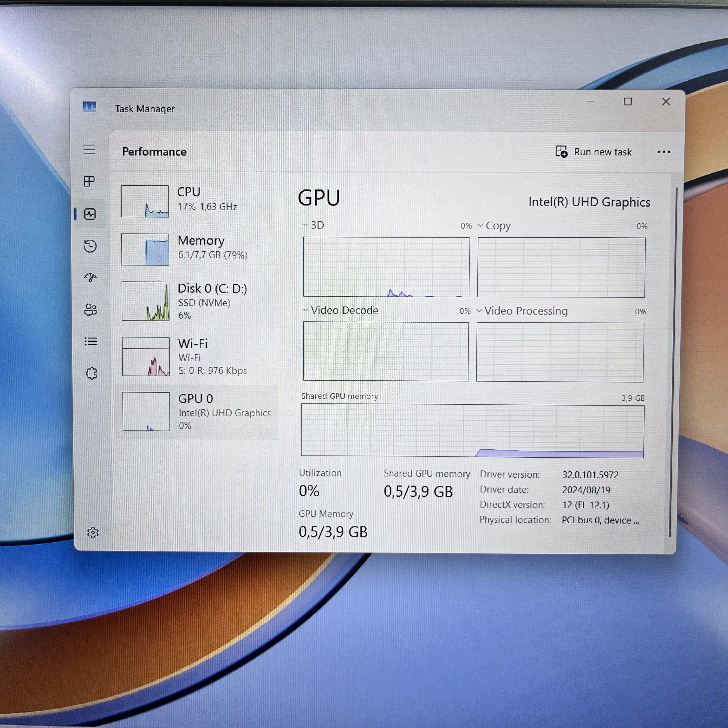Open Services page puzzle icon
The height and width of the screenshot is (728, 728).
[91, 373]
